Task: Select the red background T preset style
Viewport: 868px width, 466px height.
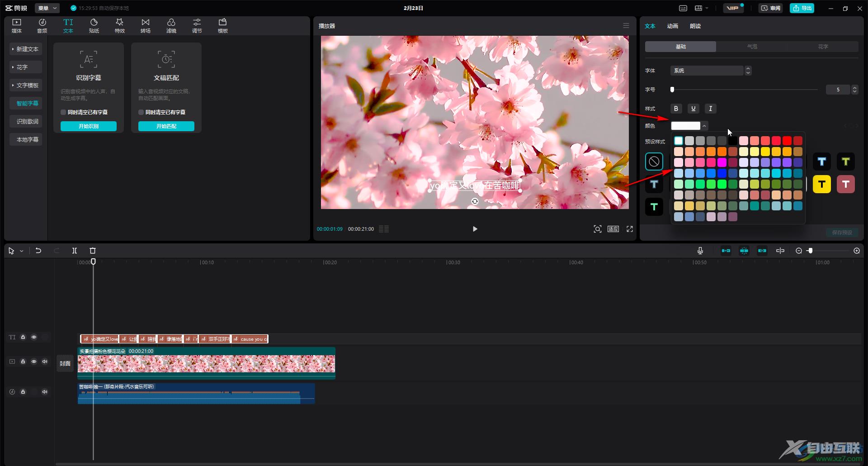Action: (846, 184)
